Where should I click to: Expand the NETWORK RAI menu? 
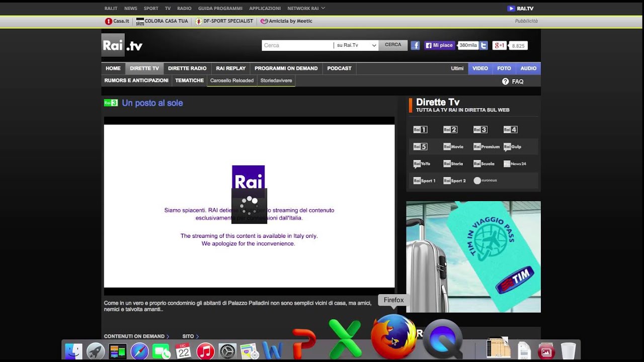306,9
